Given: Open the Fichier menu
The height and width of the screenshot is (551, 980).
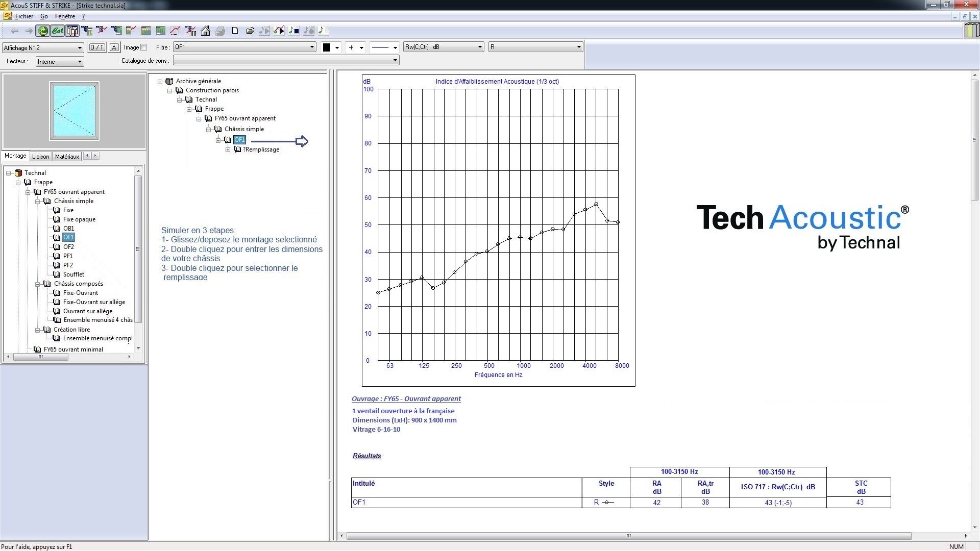Looking at the screenshot, I should (x=24, y=16).
